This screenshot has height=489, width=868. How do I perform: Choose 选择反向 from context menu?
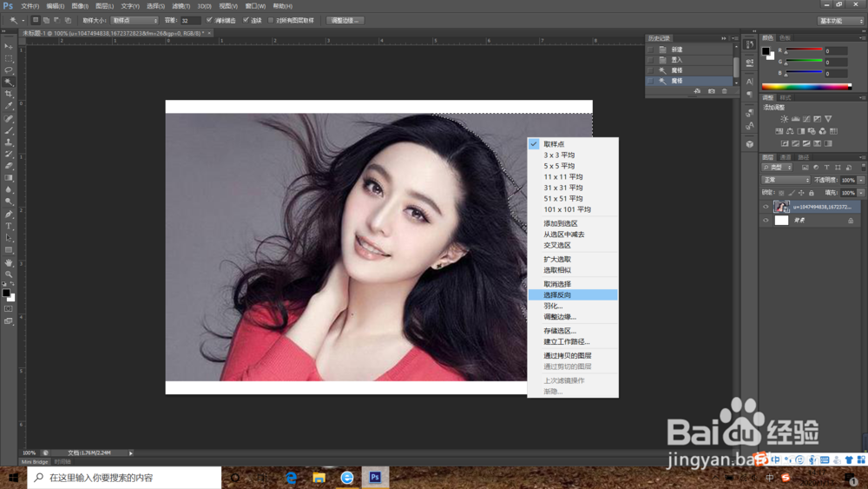573,294
